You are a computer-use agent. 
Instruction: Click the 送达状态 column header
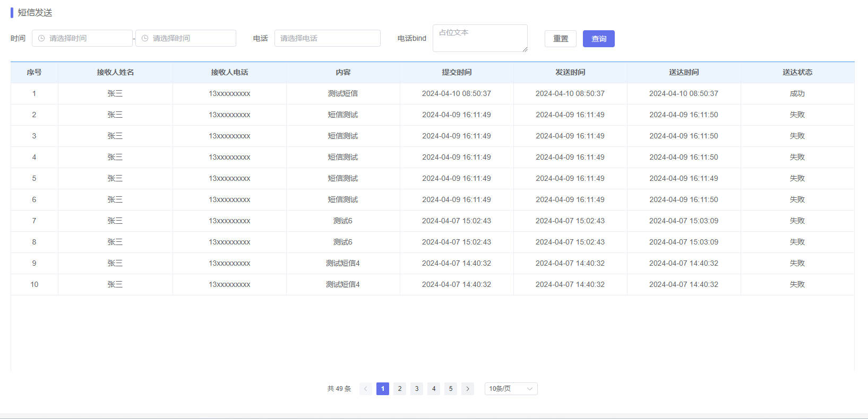797,72
